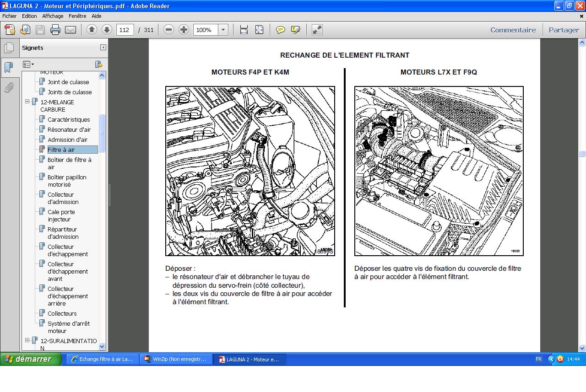Open the Fenêtre menu

(77, 16)
